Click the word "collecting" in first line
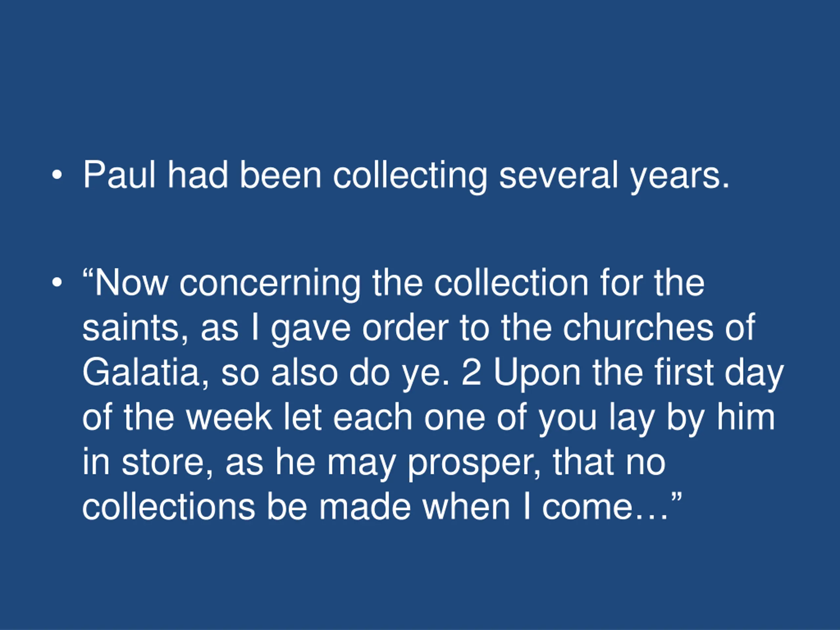 pyautogui.click(x=410, y=176)
